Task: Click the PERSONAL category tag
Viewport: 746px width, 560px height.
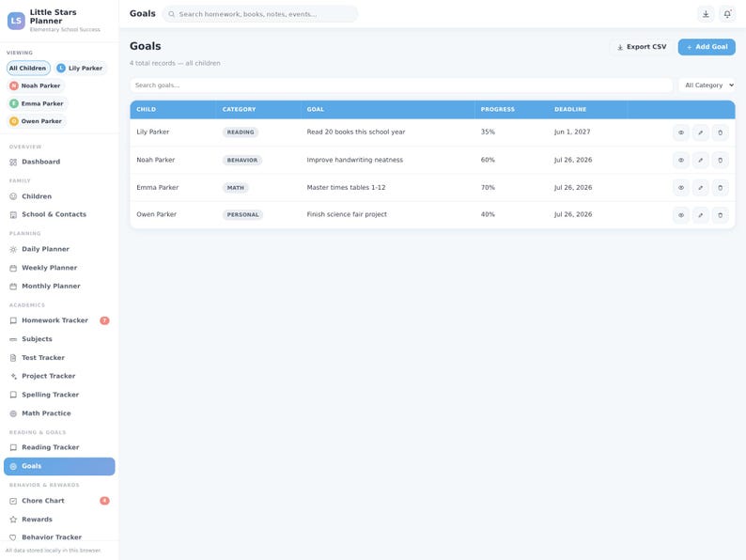Action: coord(242,215)
